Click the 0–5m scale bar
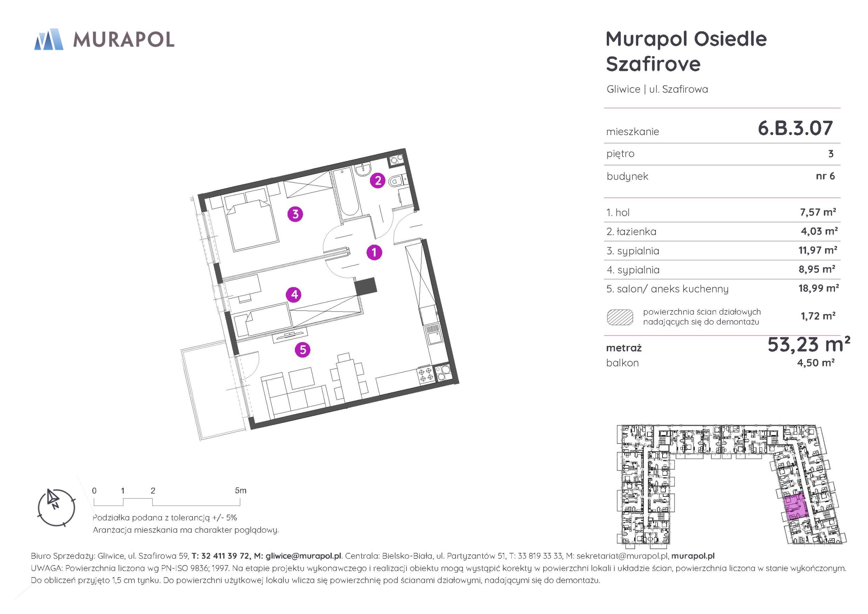 tap(167, 502)
